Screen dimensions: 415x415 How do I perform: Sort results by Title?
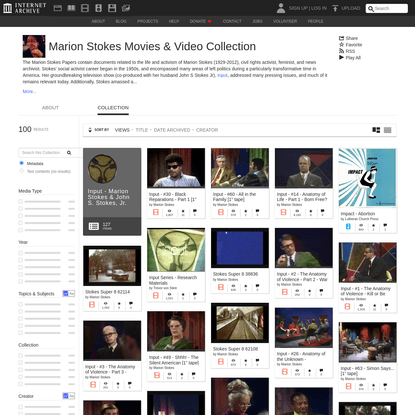(x=142, y=130)
